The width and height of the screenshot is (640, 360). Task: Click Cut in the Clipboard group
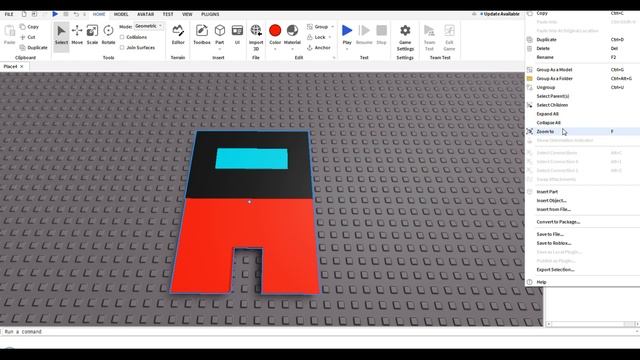click(28, 37)
